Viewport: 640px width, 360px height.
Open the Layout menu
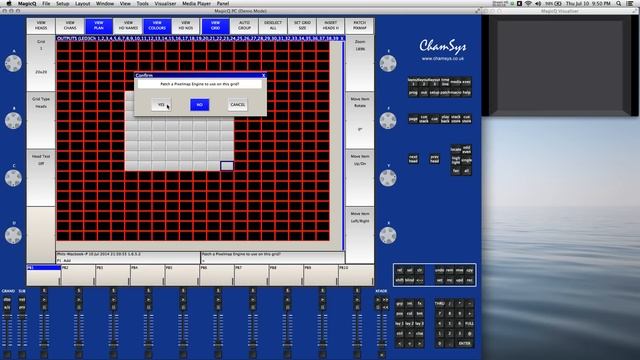pos(82,3)
